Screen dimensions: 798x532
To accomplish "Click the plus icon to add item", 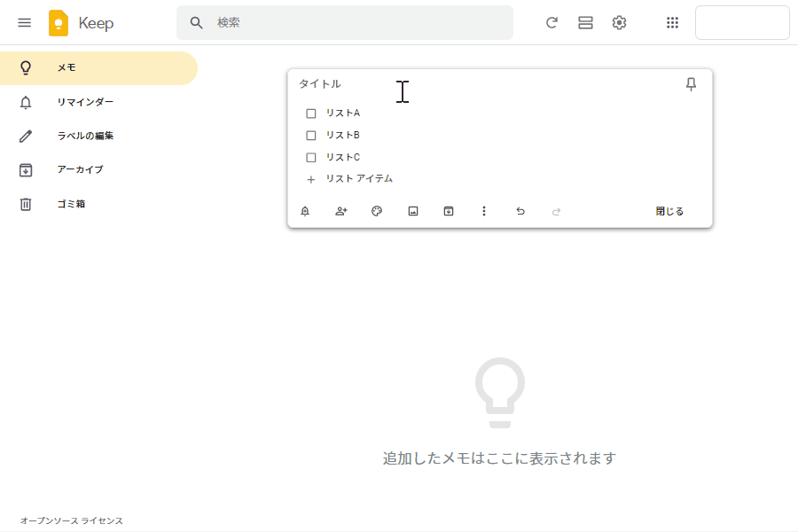I will 311,179.
